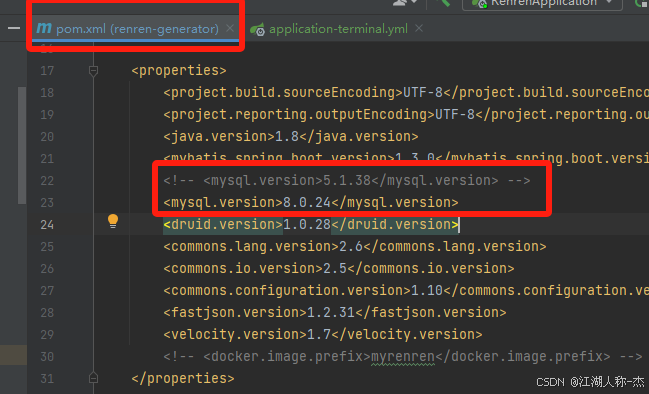Image resolution: width=649 pixels, height=394 pixels.
Task: Open the application-terminal.yml editor tab
Action: click(338, 29)
